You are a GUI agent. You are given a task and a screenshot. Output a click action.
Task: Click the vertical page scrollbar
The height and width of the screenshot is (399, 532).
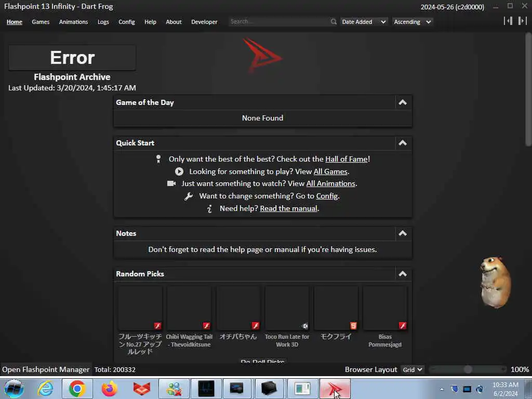(x=528, y=89)
